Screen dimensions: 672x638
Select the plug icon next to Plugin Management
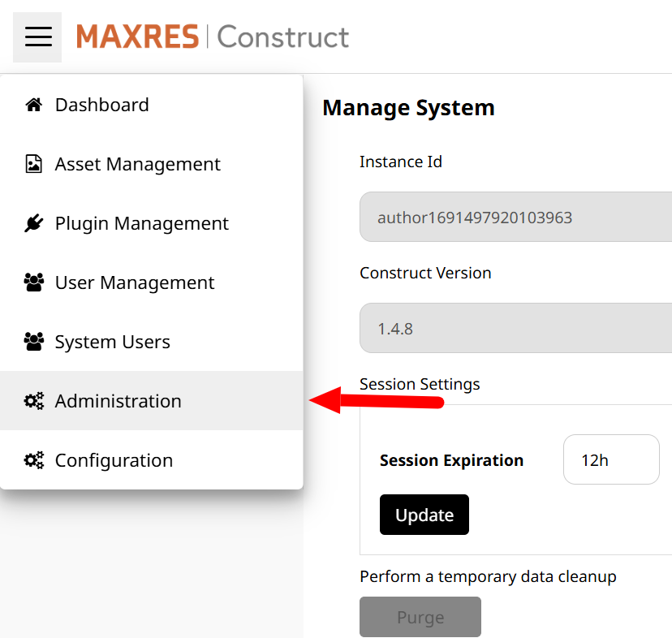click(32, 222)
